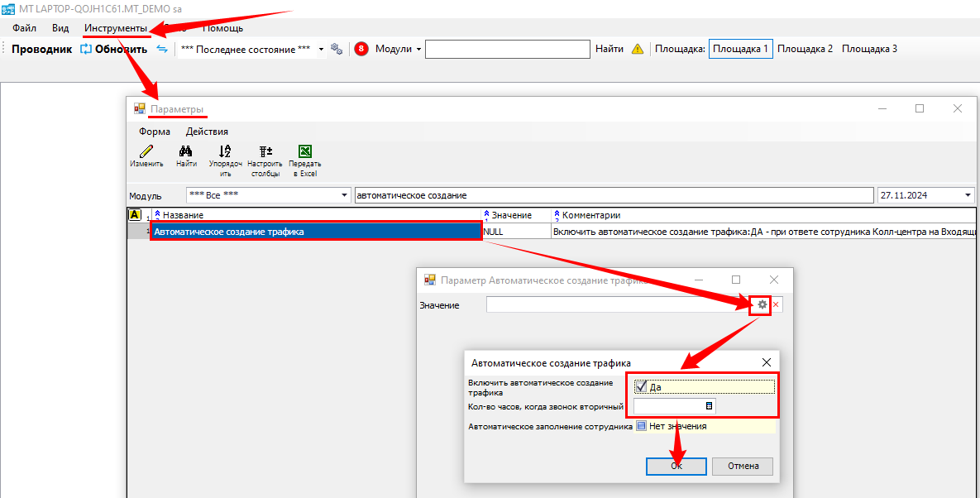The height and width of the screenshot is (498, 980).
Task: Open Настроить столбцы column settings
Action: pyautogui.click(x=265, y=152)
